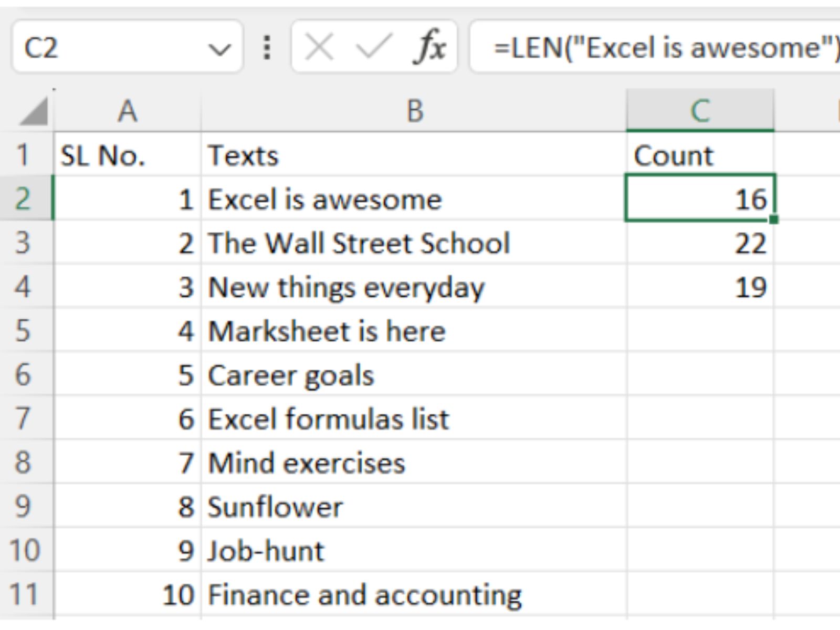Viewport: 840px width, 630px height.
Task: Select the column C header
Action: click(701, 110)
